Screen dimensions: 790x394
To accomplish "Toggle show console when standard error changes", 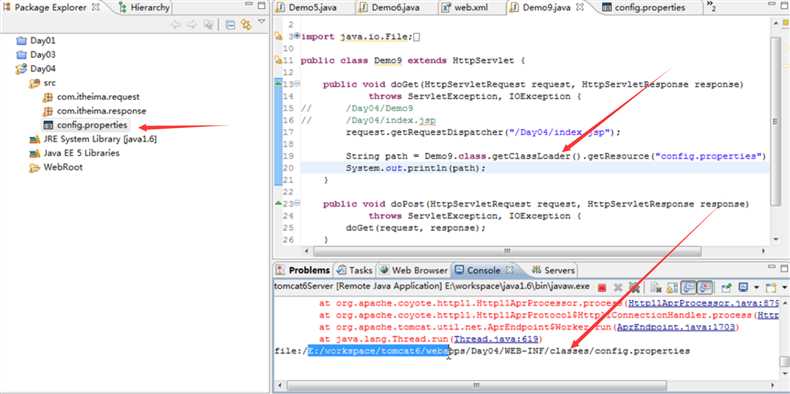I will pos(705,288).
